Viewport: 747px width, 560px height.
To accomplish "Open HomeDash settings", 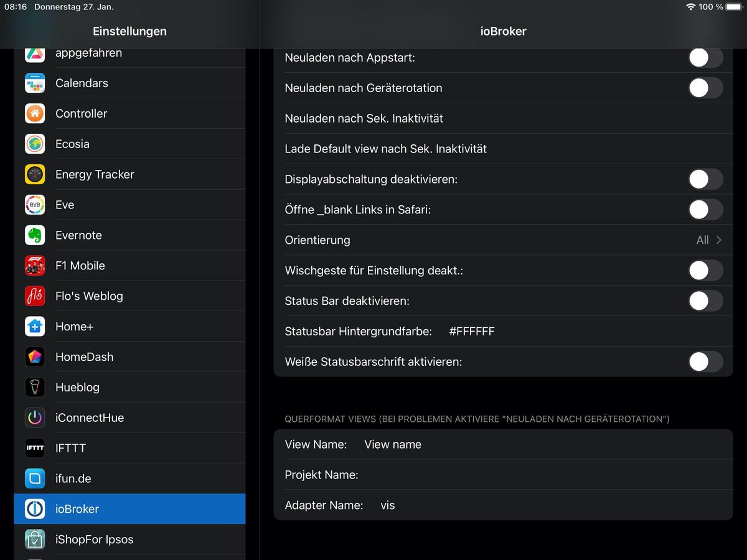I will point(129,357).
